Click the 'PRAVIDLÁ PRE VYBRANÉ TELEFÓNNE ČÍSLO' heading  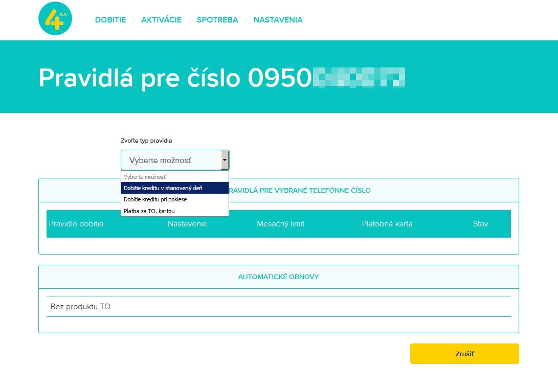[300, 190]
